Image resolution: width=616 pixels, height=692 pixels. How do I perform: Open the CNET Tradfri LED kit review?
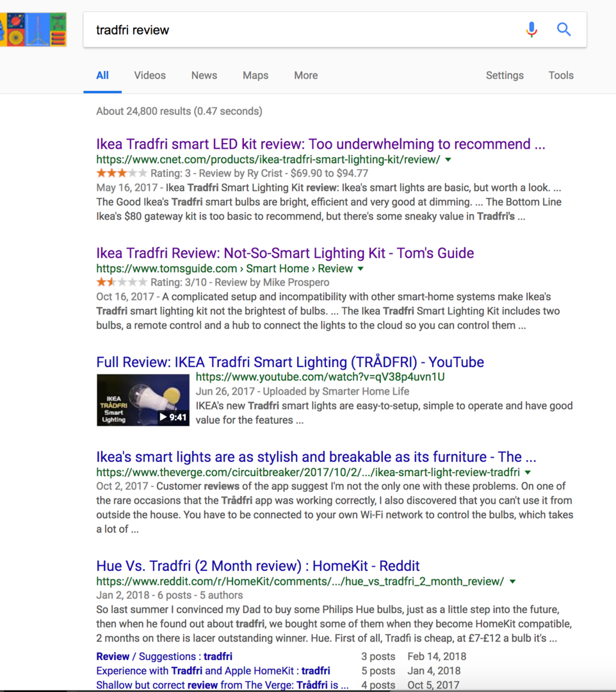320,144
